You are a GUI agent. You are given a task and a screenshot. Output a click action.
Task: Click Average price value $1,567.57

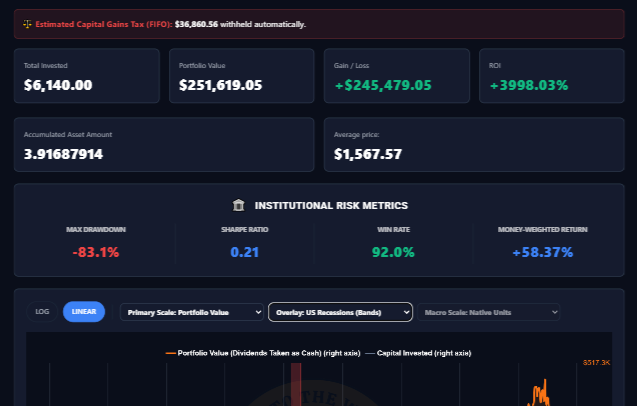click(368, 154)
